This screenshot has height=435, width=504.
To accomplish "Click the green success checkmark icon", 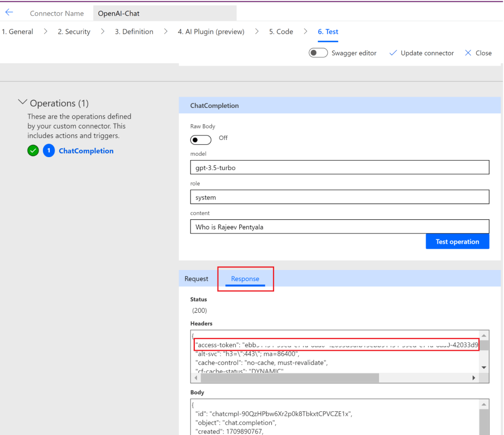I will 33,151.
